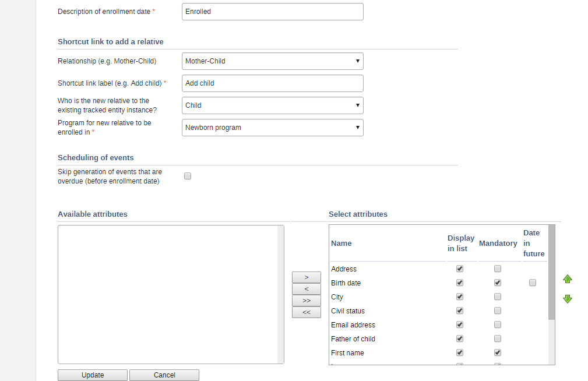This screenshot has width=588, height=381.
Task: Focus the Add child shortcut label field
Action: click(272, 83)
